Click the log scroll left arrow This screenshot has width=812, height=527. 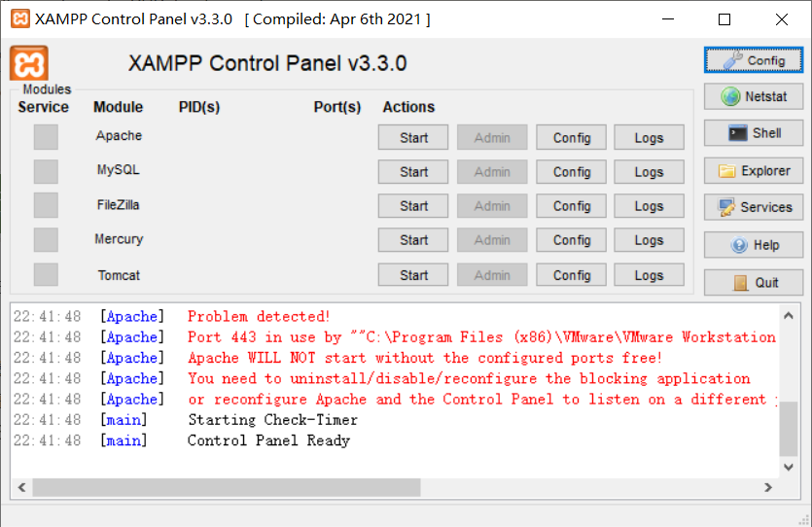pos(21,487)
